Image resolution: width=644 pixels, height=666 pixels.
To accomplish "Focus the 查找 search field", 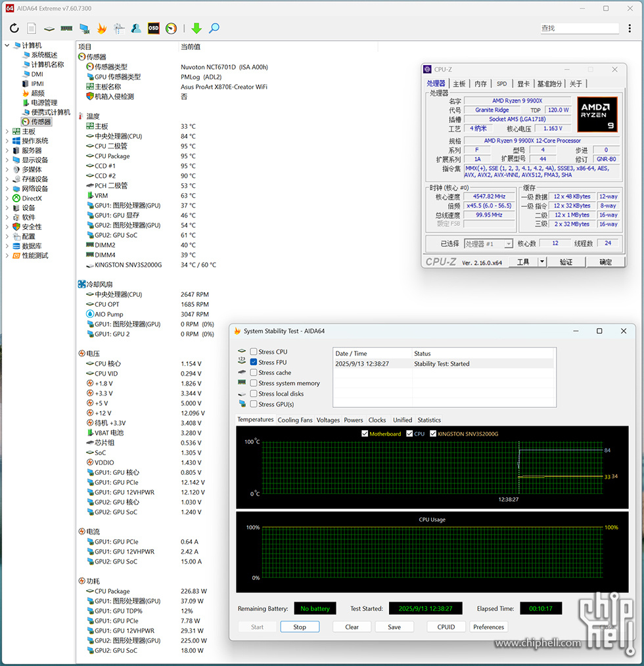I will (x=580, y=28).
